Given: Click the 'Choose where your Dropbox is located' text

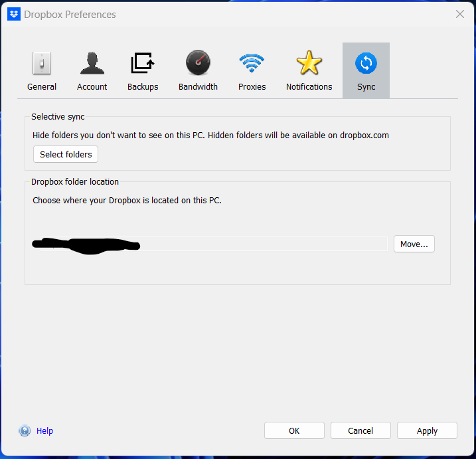Looking at the screenshot, I should 127,201.
